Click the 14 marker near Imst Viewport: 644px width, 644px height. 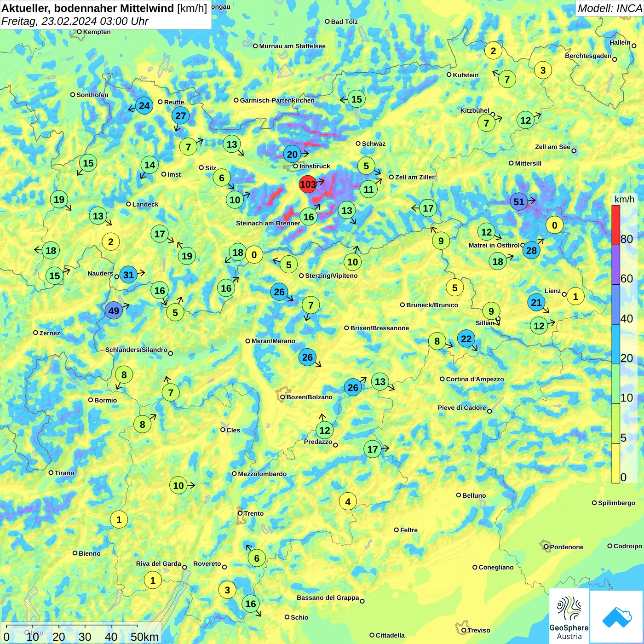150,165
